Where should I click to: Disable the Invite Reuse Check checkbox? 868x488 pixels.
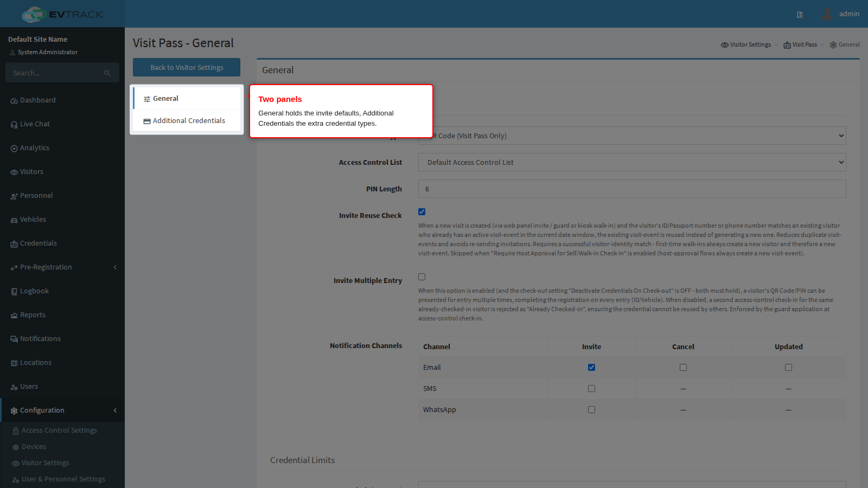point(422,211)
